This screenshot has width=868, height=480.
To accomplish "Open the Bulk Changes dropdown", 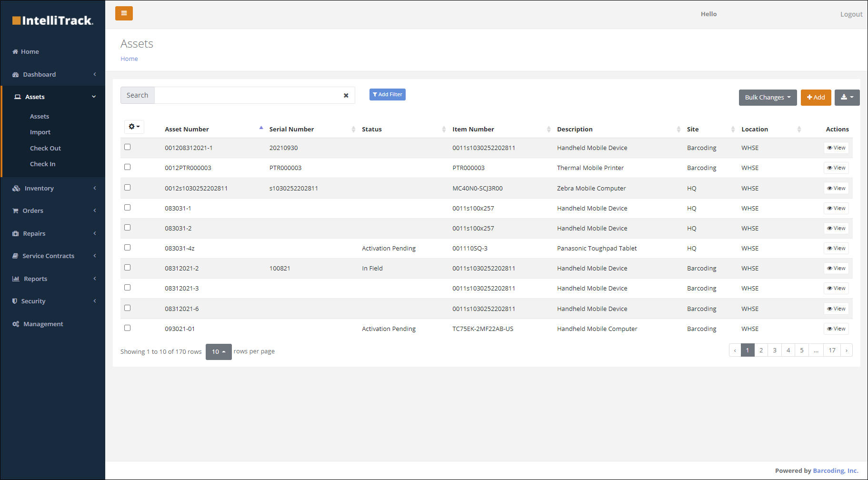I will pyautogui.click(x=768, y=98).
